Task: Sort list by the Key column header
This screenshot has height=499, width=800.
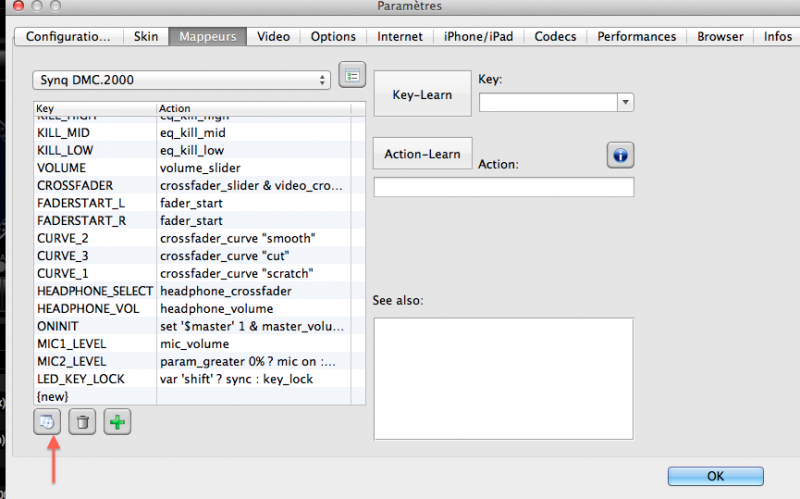Action: click(x=94, y=108)
